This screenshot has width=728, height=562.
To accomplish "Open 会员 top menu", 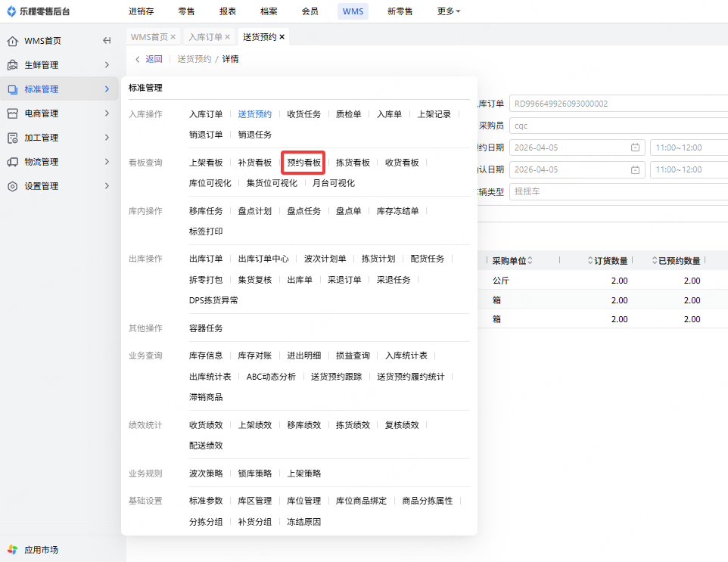I will tap(310, 11).
